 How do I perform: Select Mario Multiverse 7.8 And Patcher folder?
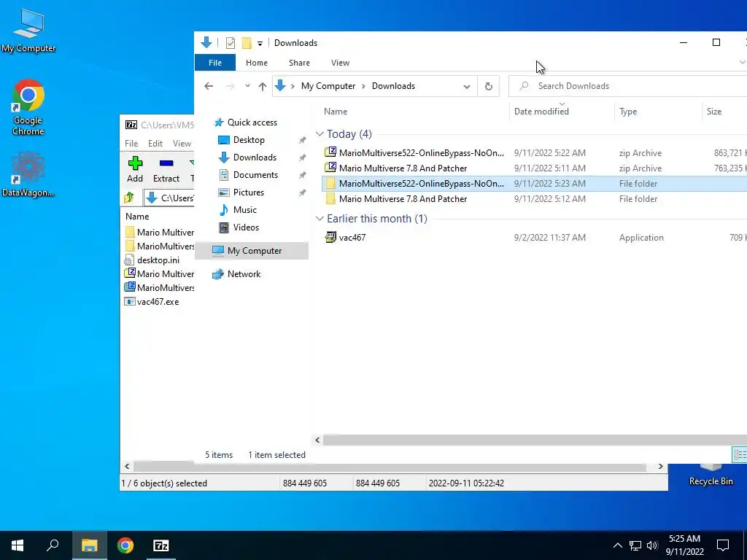pyautogui.click(x=534, y=199)
